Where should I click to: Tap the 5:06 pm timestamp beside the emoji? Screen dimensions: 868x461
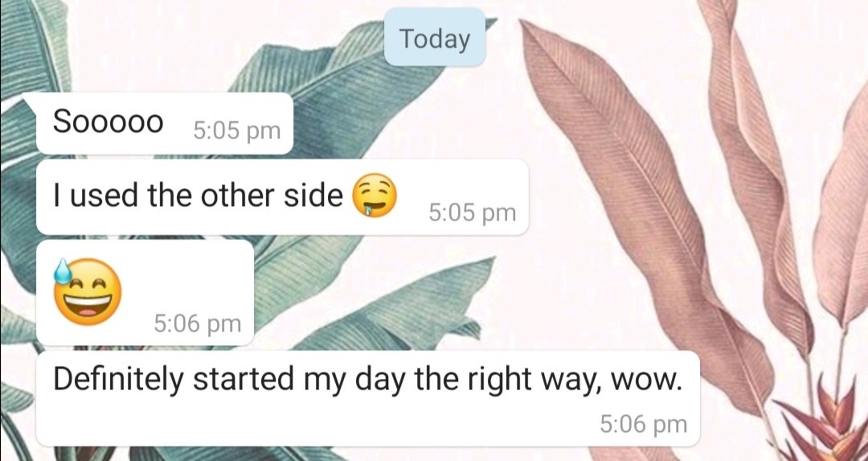(x=198, y=323)
